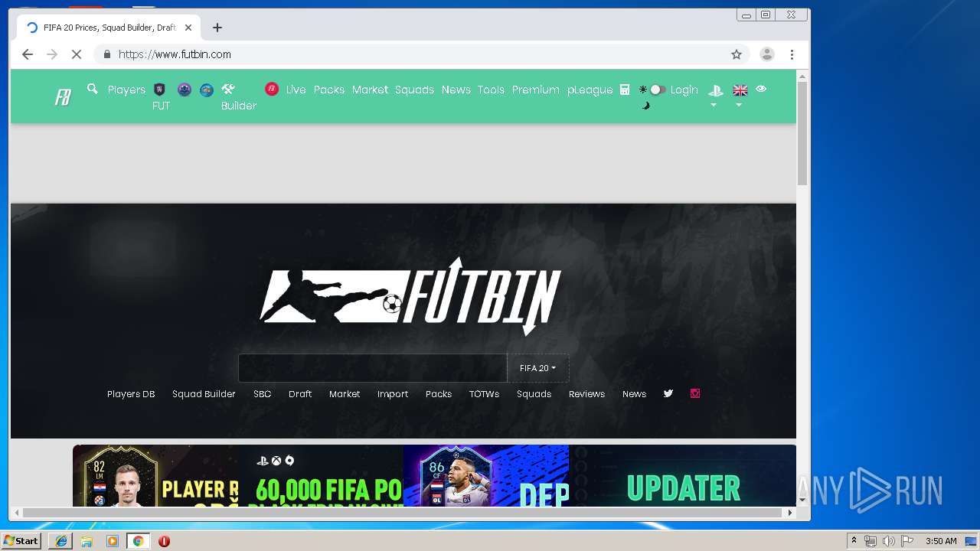The width and height of the screenshot is (980, 551).
Task: Open Squads menu in navbar
Action: tap(414, 90)
